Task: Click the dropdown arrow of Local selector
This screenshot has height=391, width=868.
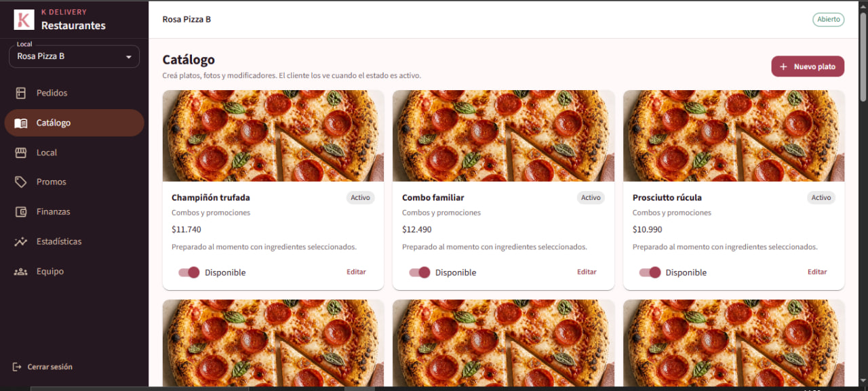Action: click(128, 57)
